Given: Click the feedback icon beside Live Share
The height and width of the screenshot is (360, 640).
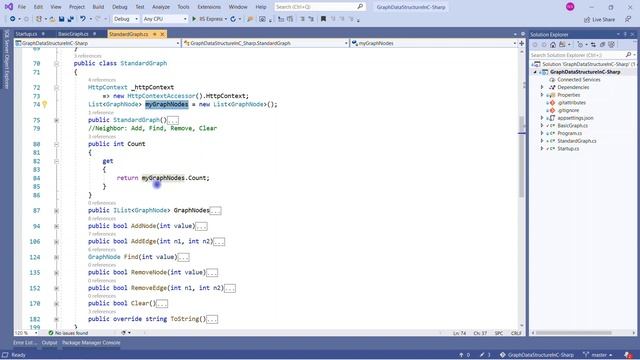Looking at the screenshot, I should [x=628, y=19].
